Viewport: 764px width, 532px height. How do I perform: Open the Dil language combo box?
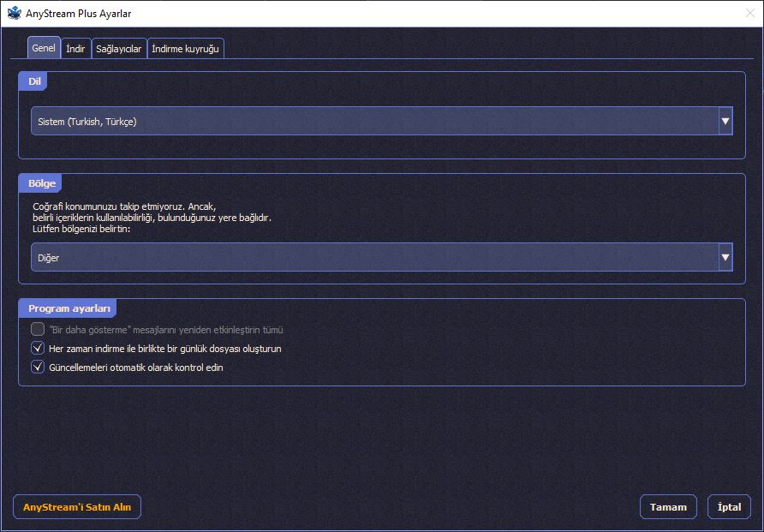pyautogui.click(x=381, y=121)
